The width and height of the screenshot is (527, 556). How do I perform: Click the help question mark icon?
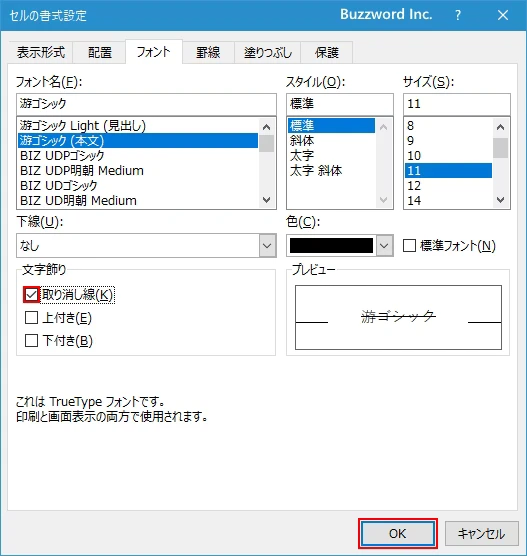point(458,15)
